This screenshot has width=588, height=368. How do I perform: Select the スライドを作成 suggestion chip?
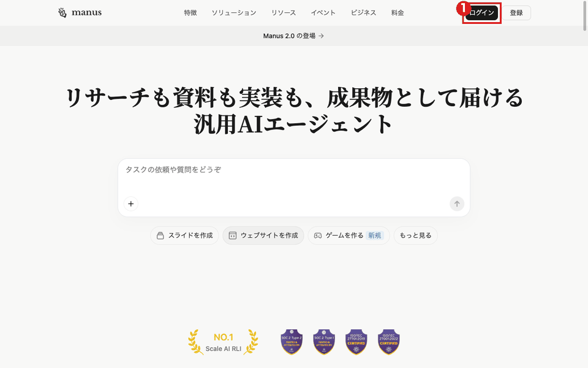click(x=184, y=236)
